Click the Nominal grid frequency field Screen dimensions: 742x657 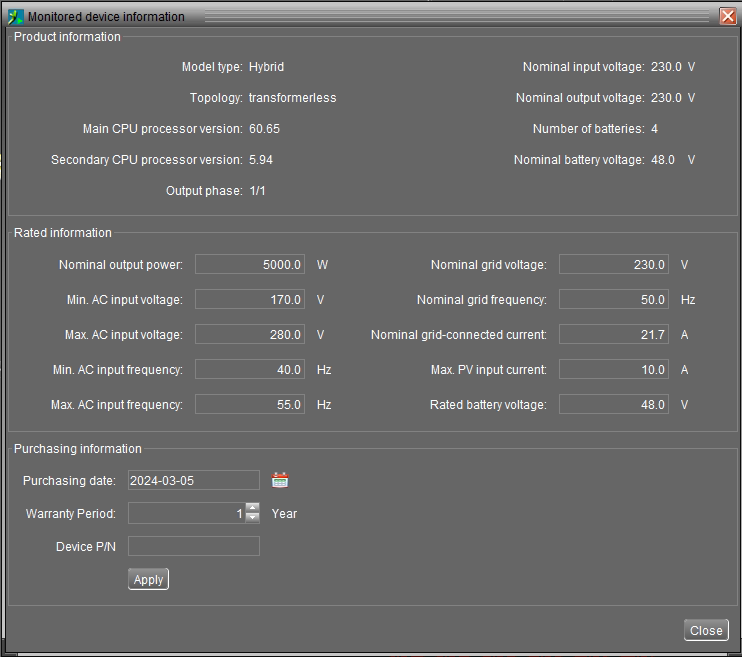(x=613, y=299)
